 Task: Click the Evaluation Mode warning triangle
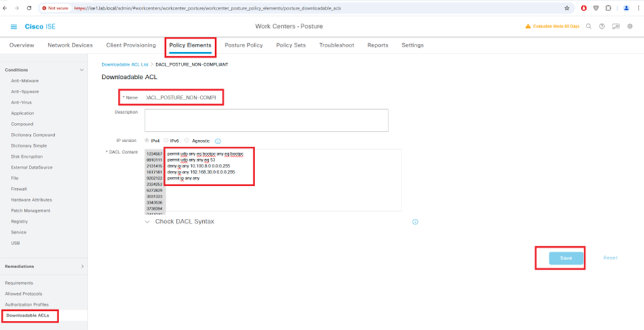click(x=528, y=26)
